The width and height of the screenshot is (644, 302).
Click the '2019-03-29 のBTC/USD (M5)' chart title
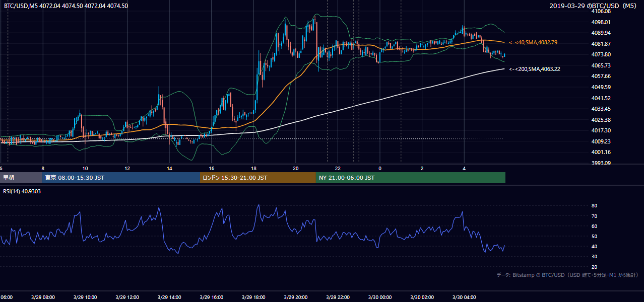[594, 6]
